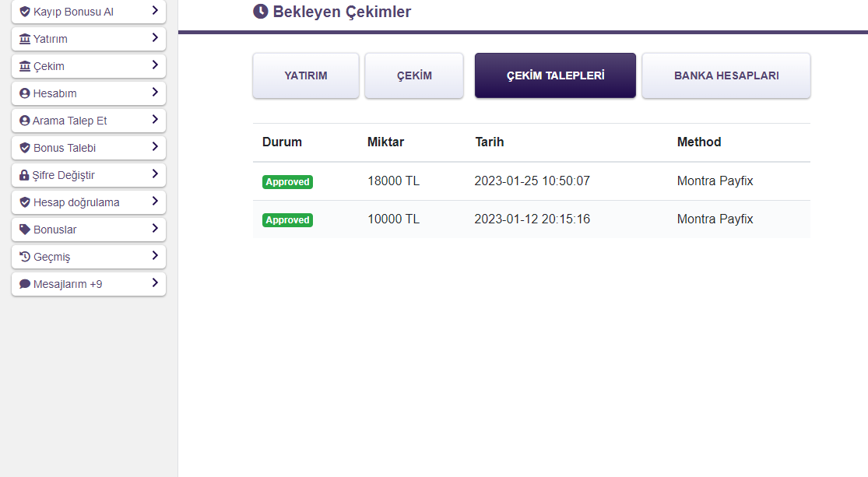Viewport: 868px width, 477px height.
Task: Click the clock icon by Bekleyen Çekimler
Action: pyautogui.click(x=261, y=11)
